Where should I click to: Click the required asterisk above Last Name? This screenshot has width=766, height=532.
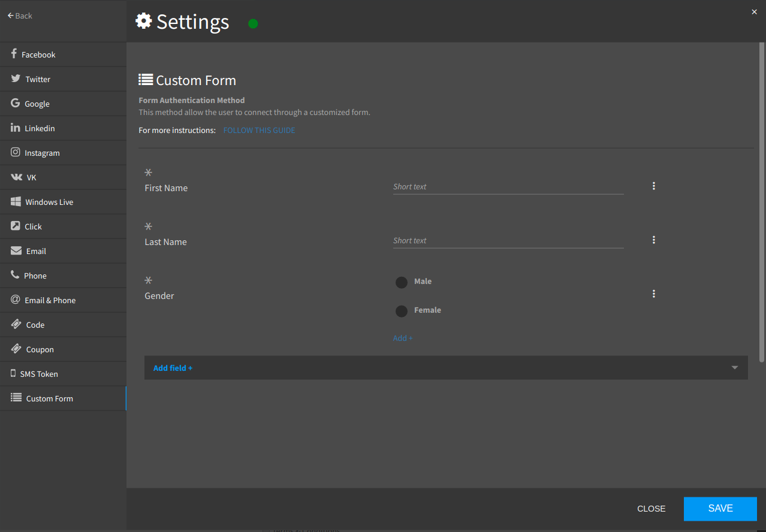click(x=149, y=226)
